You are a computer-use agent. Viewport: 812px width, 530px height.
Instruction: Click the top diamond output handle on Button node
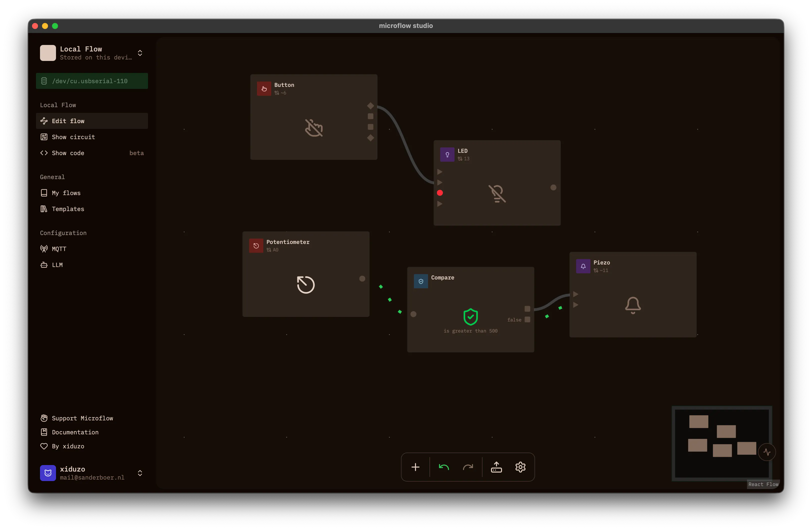[370, 106]
